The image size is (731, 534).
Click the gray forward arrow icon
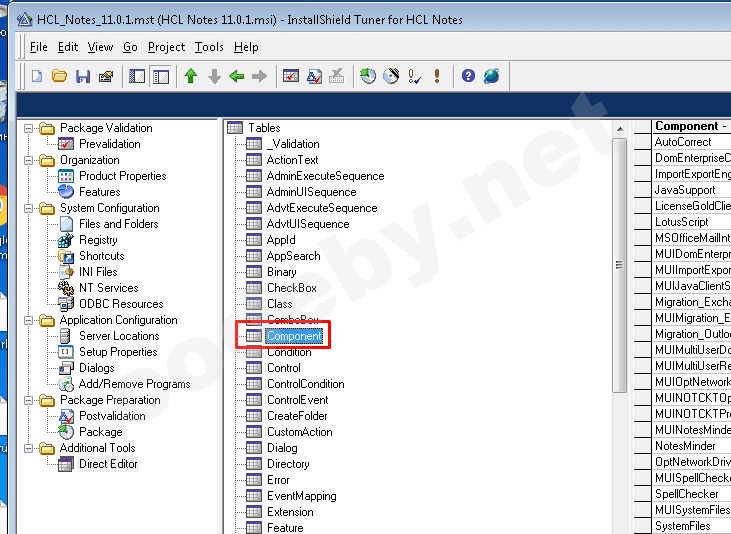[x=260, y=76]
